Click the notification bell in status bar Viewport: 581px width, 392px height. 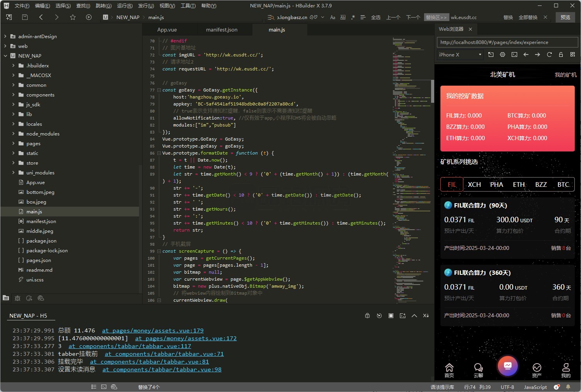[x=568, y=387]
